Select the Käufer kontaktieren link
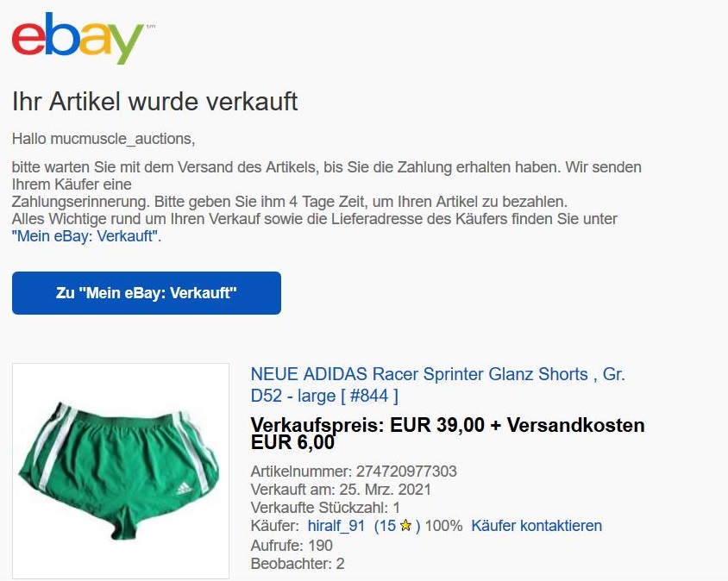The height and width of the screenshot is (581, 728). (537, 525)
